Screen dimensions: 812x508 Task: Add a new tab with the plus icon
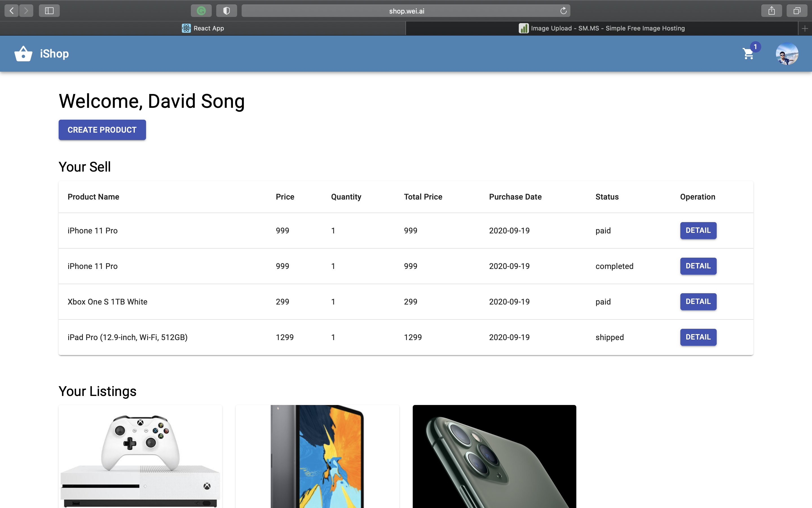click(x=805, y=29)
